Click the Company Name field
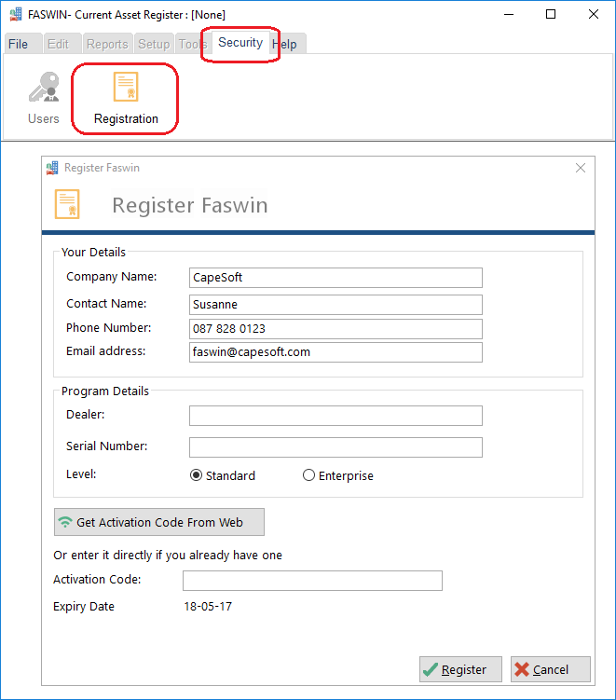 [x=335, y=278]
